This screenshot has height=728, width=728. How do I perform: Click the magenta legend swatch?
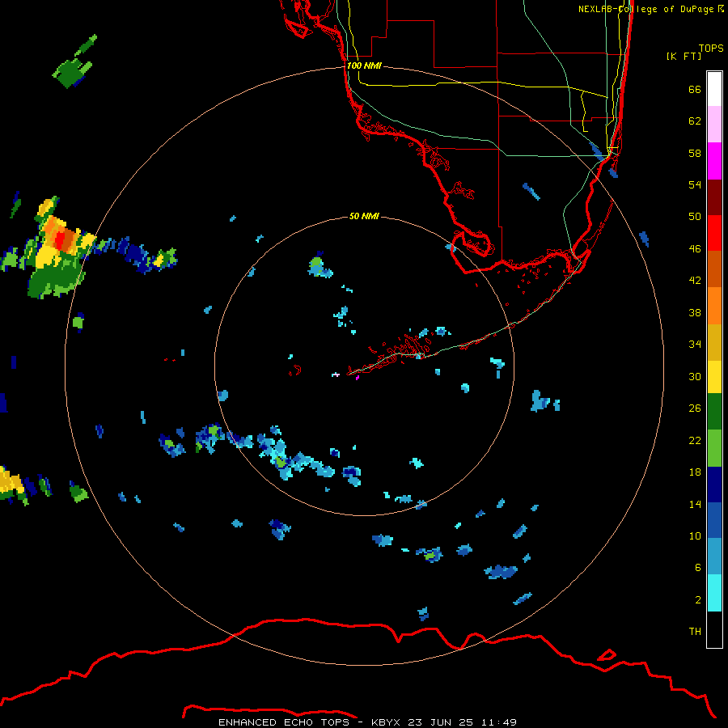pyautogui.click(x=714, y=161)
